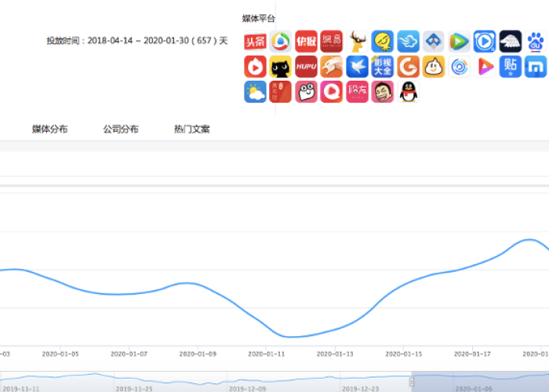The height and width of the screenshot is (392, 549).
Task: Click the 媒体平台 heading label
Action: pos(258,19)
